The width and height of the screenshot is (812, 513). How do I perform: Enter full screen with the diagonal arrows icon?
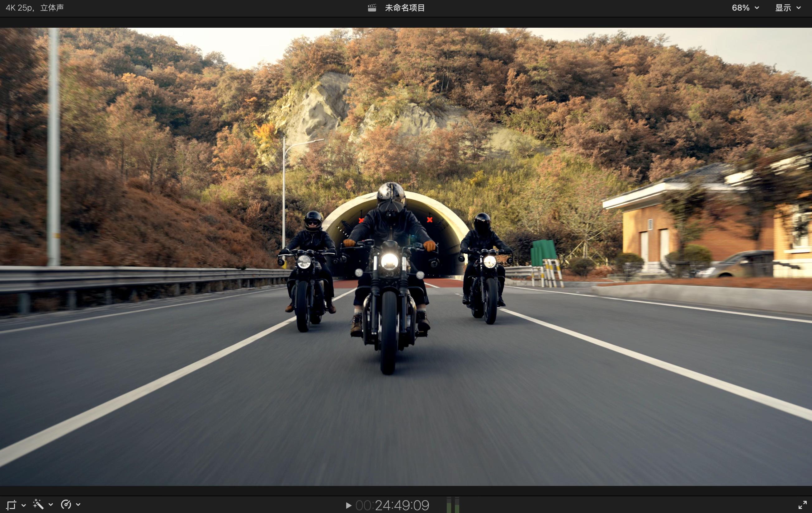click(802, 505)
